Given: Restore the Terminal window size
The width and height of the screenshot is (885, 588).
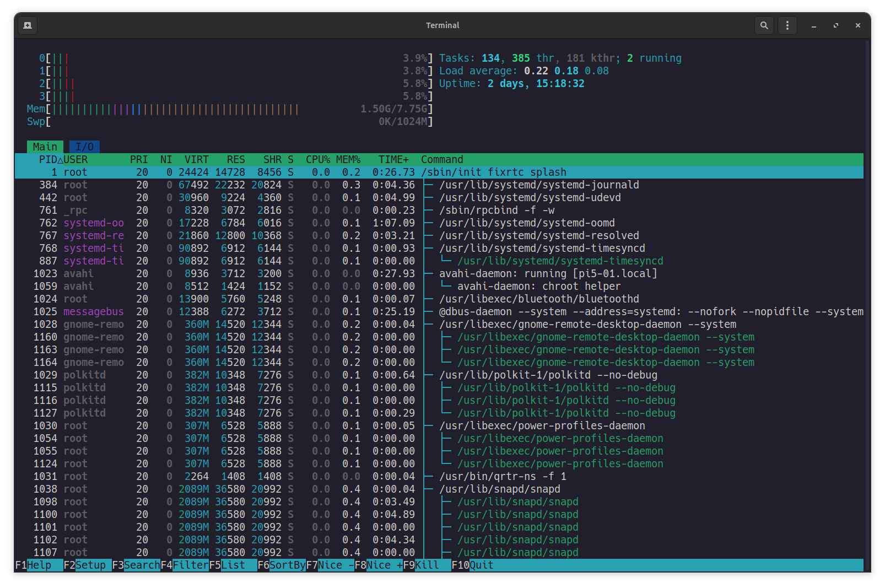Looking at the screenshot, I should tap(835, 25).
